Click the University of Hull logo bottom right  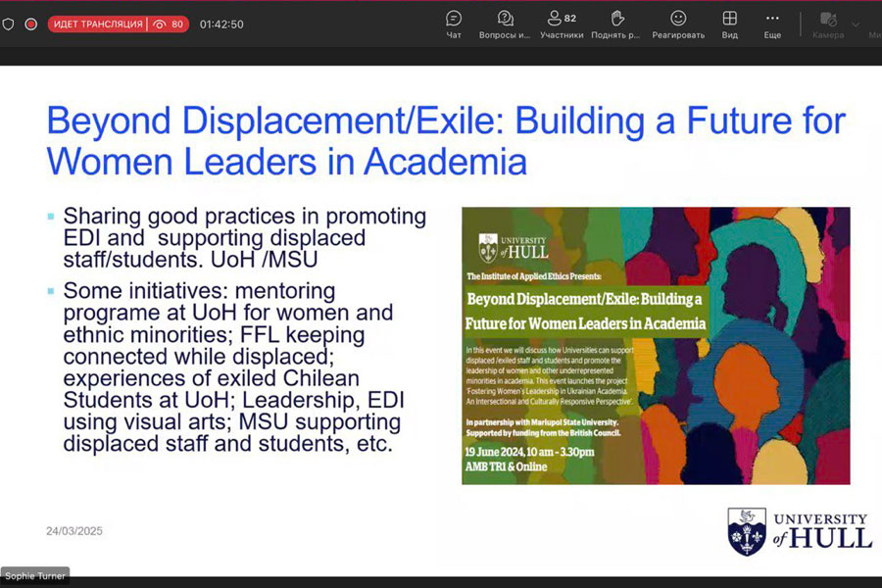click(x=799, y=530)
